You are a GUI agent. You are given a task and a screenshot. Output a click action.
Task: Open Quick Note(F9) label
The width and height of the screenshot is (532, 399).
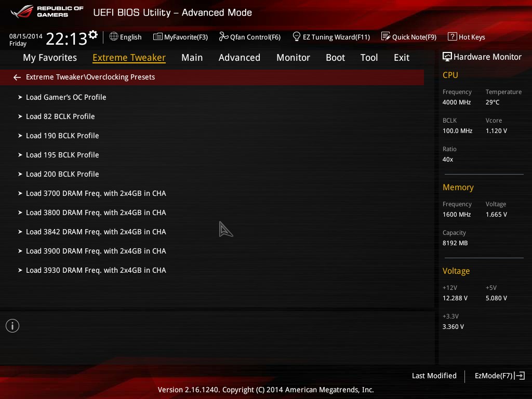[x=414, y=37]
